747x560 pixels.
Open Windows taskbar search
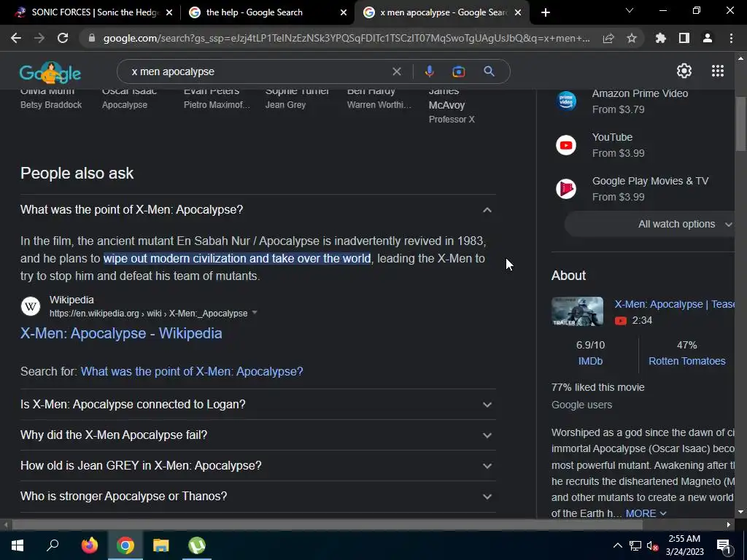click(x=53, y=545)
